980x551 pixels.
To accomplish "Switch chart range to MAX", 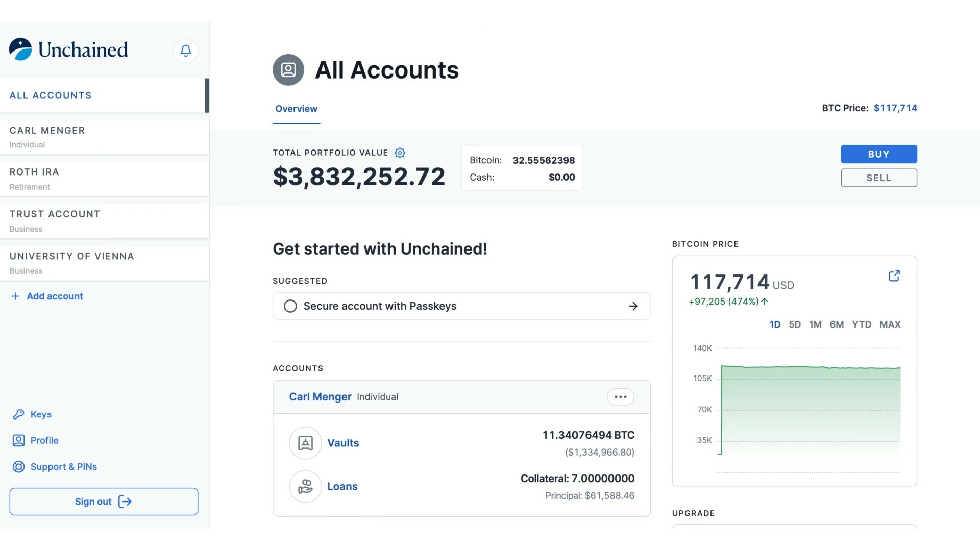I will click(x=890, y=324).
